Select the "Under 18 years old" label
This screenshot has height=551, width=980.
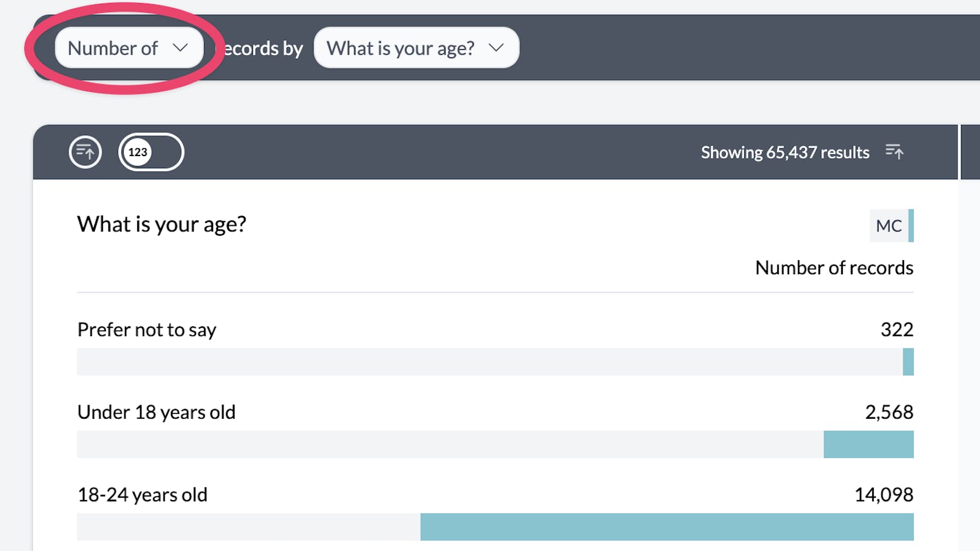(x=156, y=412)
